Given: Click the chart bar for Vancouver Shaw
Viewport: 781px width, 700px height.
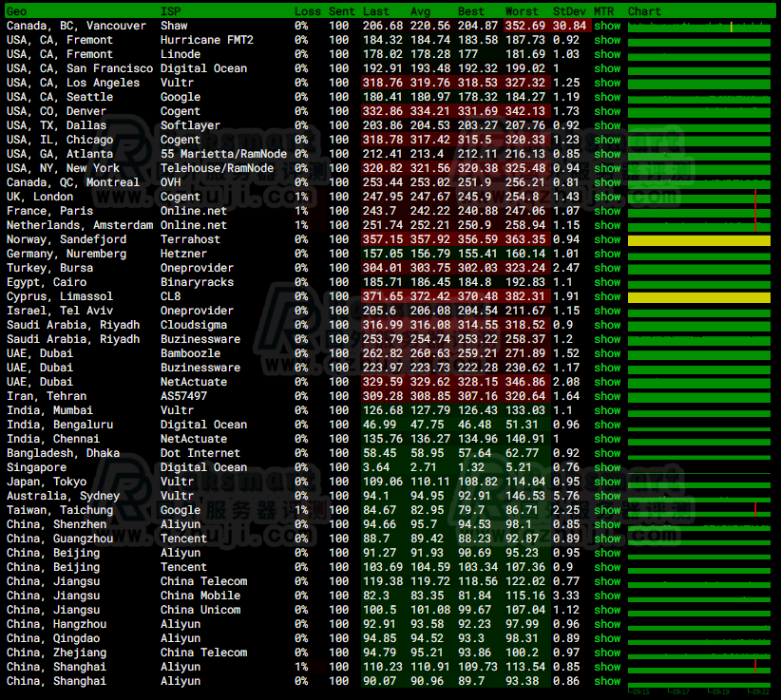Looking at the screenshot, I should 699,28.
